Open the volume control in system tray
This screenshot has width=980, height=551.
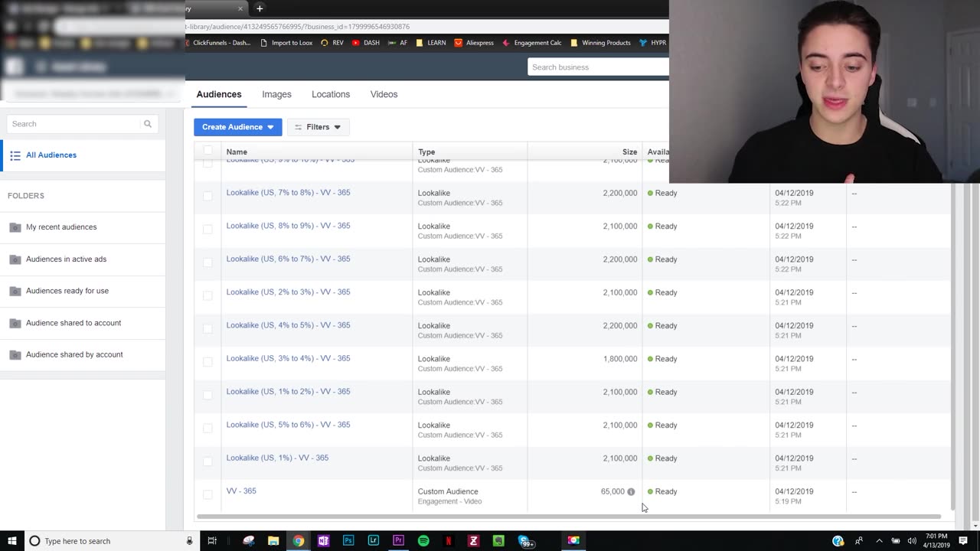pos(912,541)
